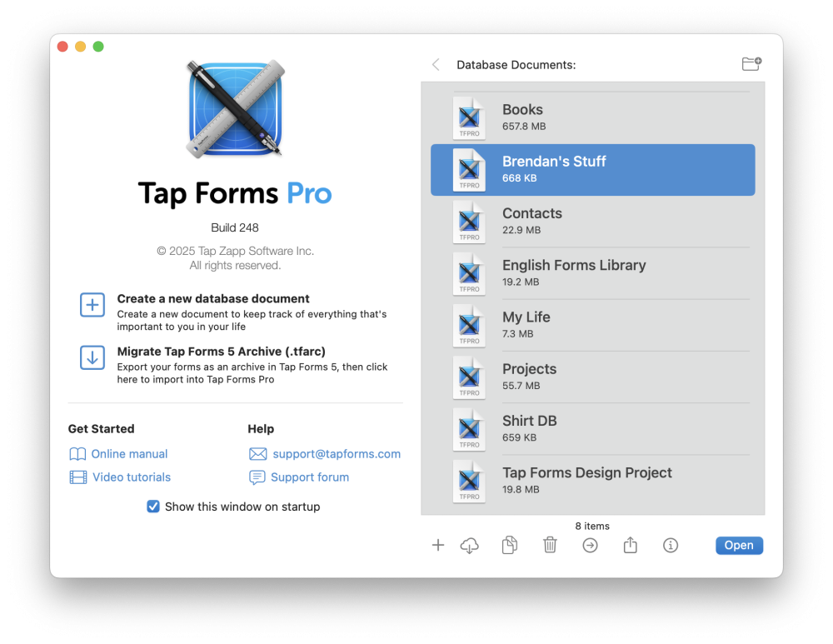Visit the Support forum link
The height and width of the screenshot is (644, 833).
click(x=310, y=477)
